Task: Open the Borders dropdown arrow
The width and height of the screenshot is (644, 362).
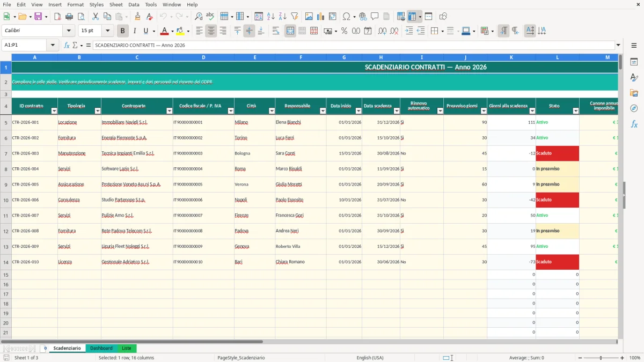Action: pos(442,31)
